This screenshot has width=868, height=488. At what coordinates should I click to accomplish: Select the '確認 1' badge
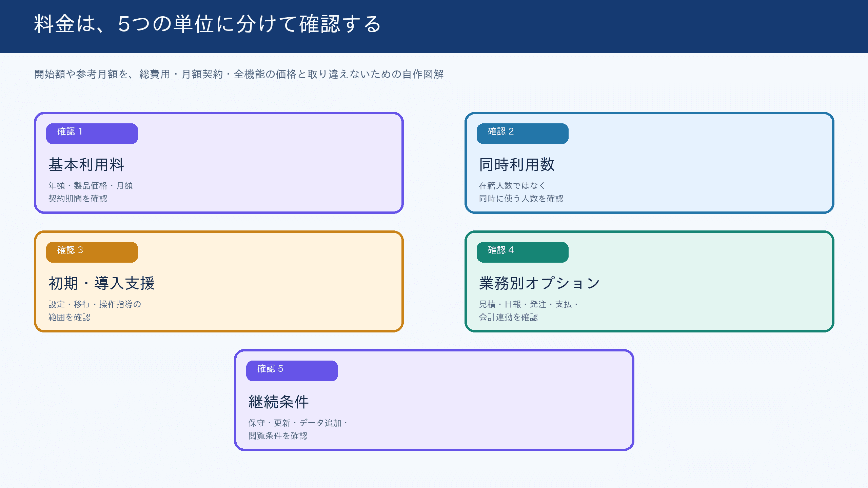[x=92, y=134]
